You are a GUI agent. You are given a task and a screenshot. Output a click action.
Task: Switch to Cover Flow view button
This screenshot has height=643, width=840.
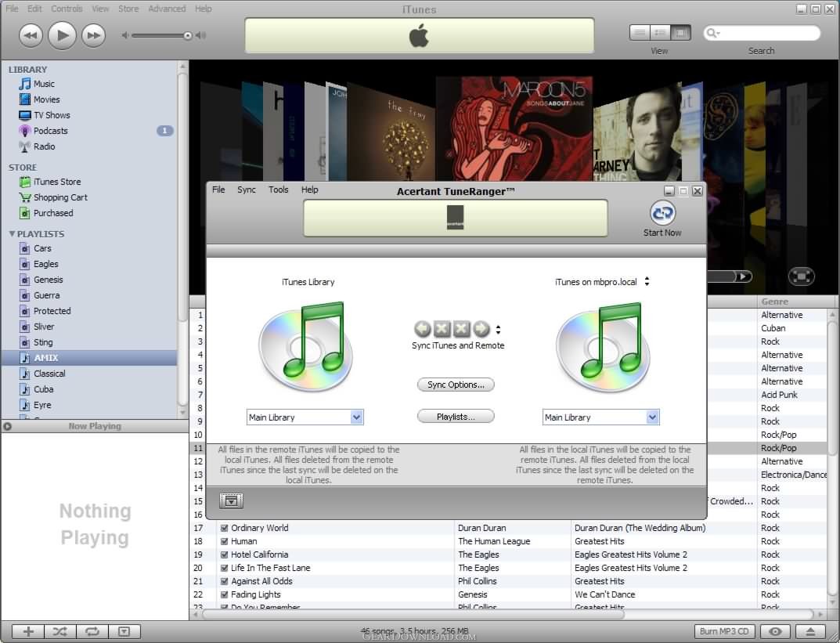point(680,33)
